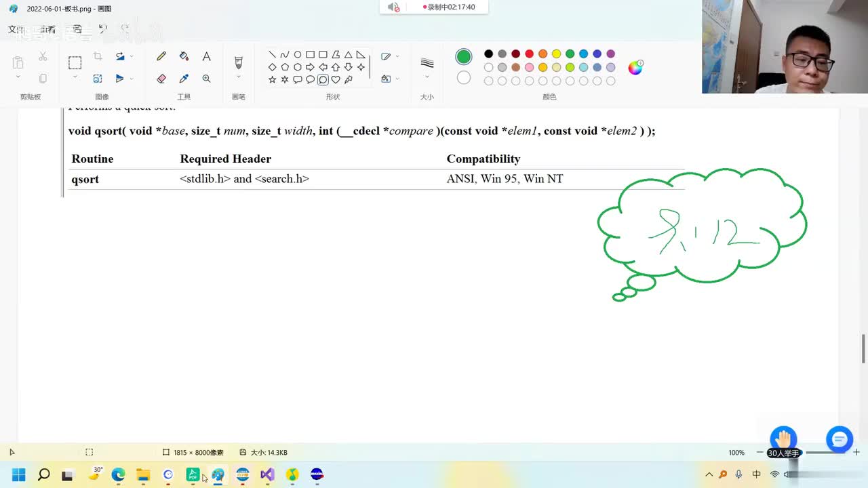Pick the yellow color swatch

click(x=556, y=54)
